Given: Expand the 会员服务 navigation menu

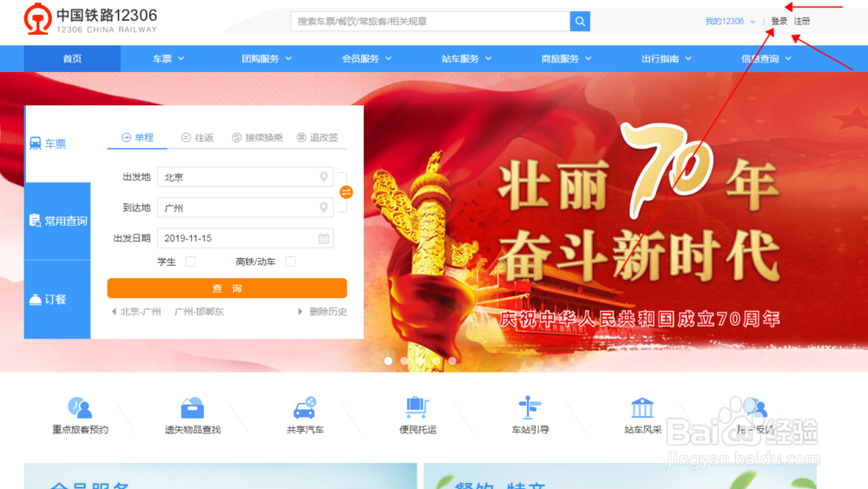Looking at the screenshot, I should click(x=366, y=59).
